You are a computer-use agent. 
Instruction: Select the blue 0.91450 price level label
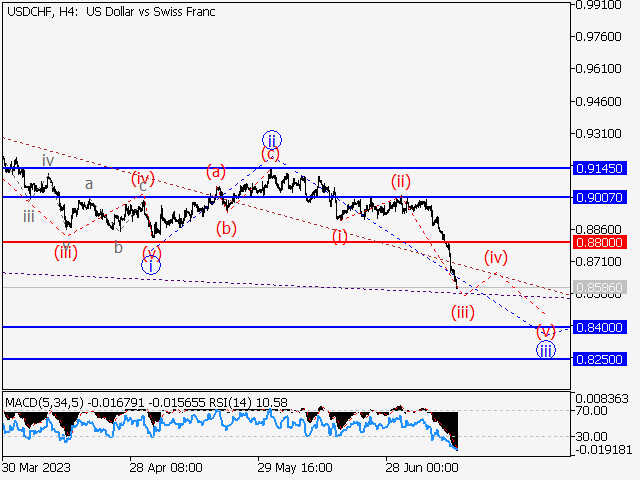[600, 168]
